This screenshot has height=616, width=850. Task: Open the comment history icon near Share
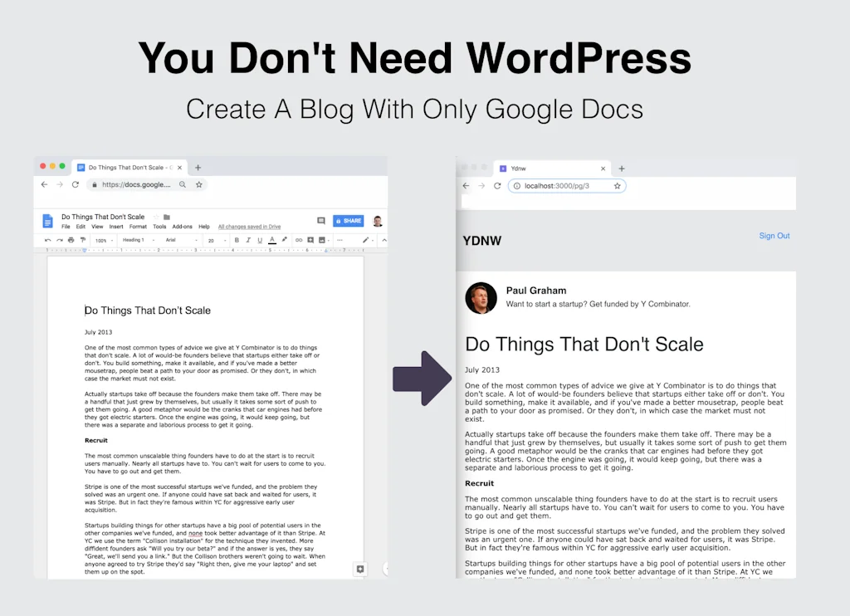pyautogui.click(x=321, y=221)
